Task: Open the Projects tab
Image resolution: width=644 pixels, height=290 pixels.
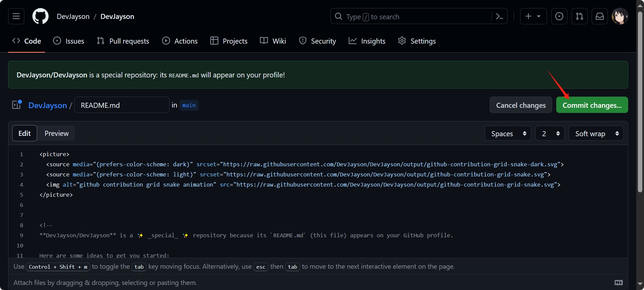Action: pos(229,41)
